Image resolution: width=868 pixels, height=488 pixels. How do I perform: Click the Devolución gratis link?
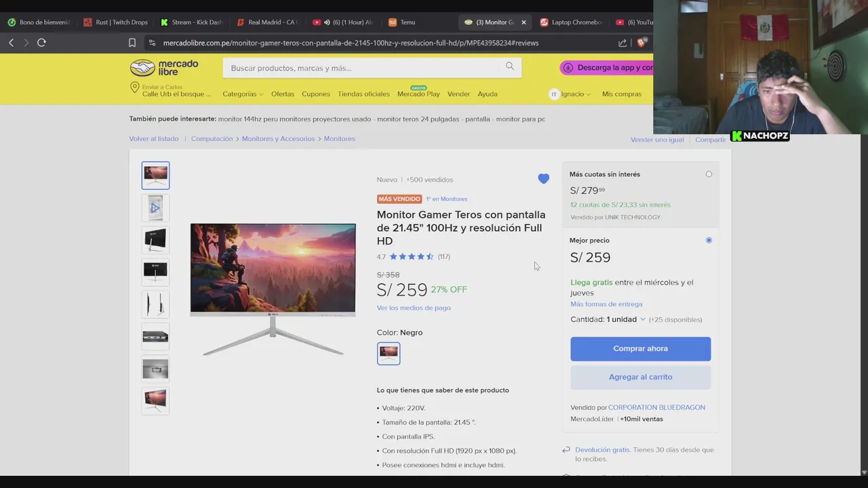point(602,450)
